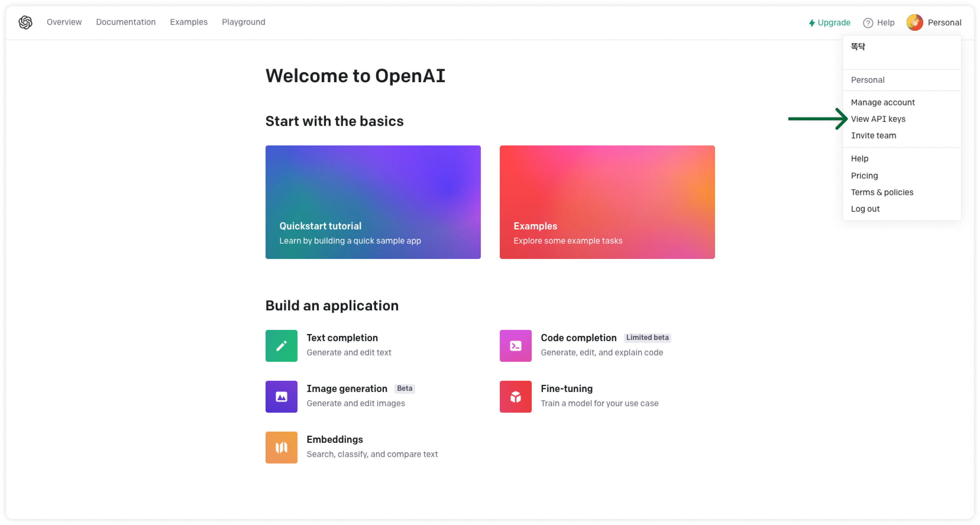The width and height of the screenshot is (980, 525).
Task: Go to the Overview tab
Action: 64,22
